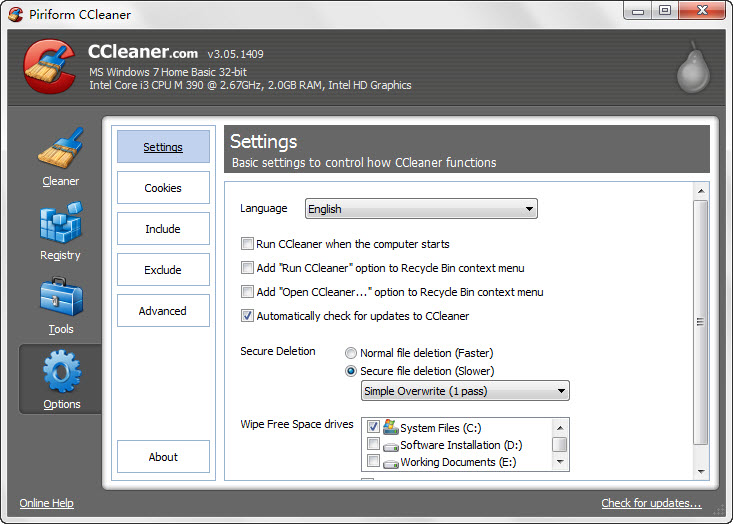The width and height of the screenshot is (733, 524).
Task: Click the CCleaner logo in header
Action: [x=50, y=66]
